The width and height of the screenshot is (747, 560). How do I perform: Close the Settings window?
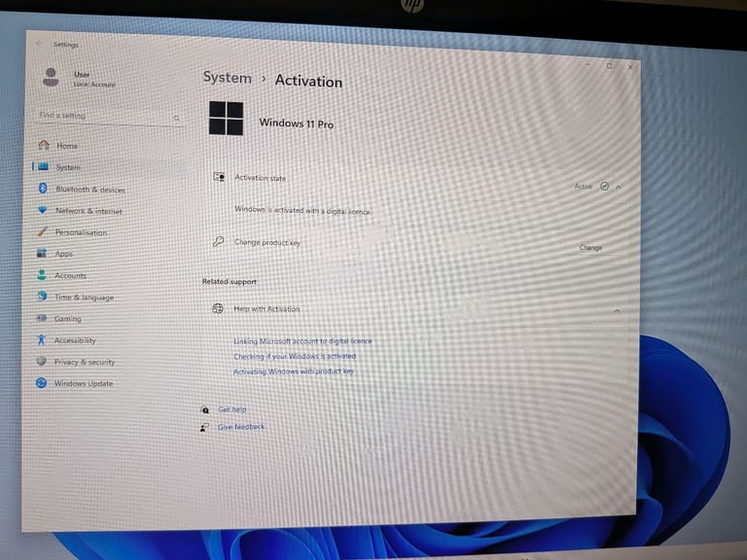pyautogui.click(x=630, y=68)
